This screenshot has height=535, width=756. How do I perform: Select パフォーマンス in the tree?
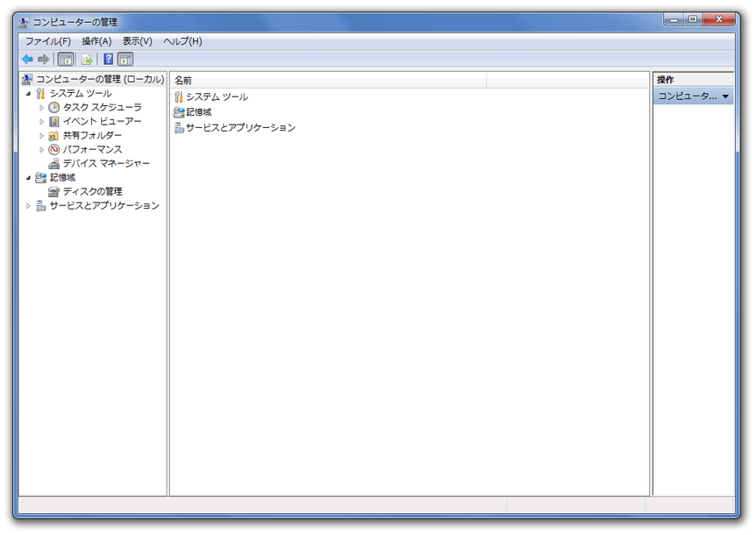coord(92,149)
